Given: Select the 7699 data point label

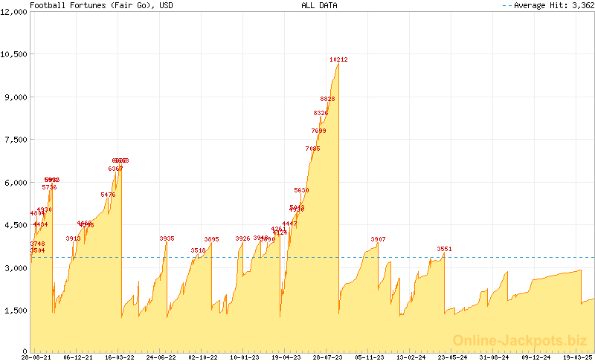Looking at the screenshot, I should [x=318, y=131].
